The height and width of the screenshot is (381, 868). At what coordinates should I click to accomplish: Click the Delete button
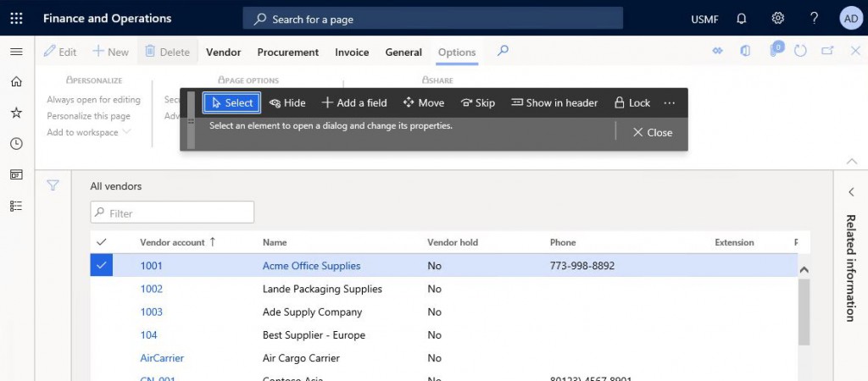(167, 52)
